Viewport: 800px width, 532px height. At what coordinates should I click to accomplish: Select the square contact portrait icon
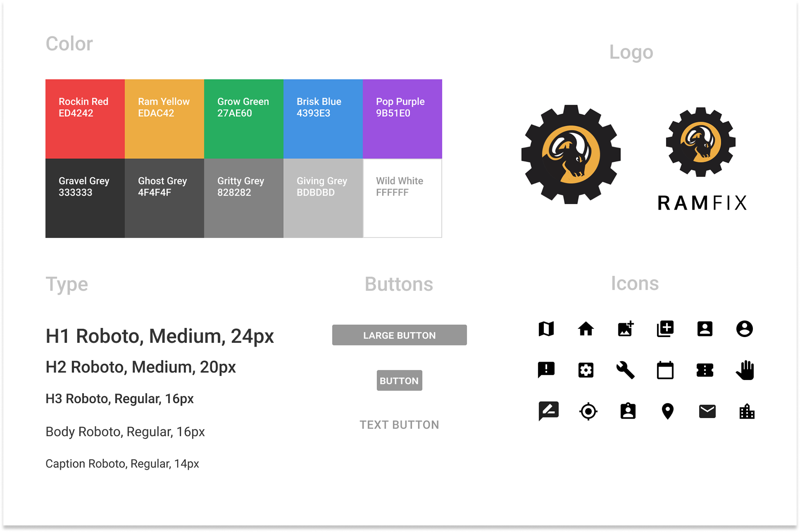[705, 329]
